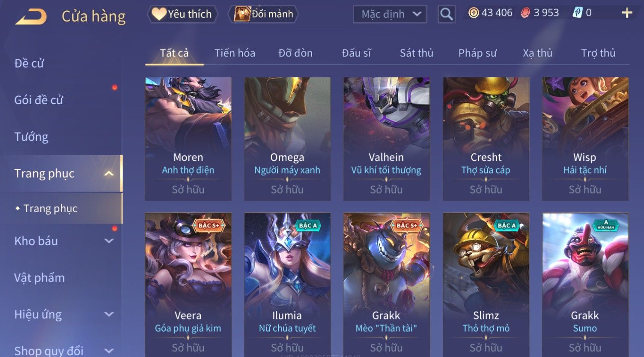Add currency with the plus icon
Viewport: 644px width, 357px height.
[627, 13]
